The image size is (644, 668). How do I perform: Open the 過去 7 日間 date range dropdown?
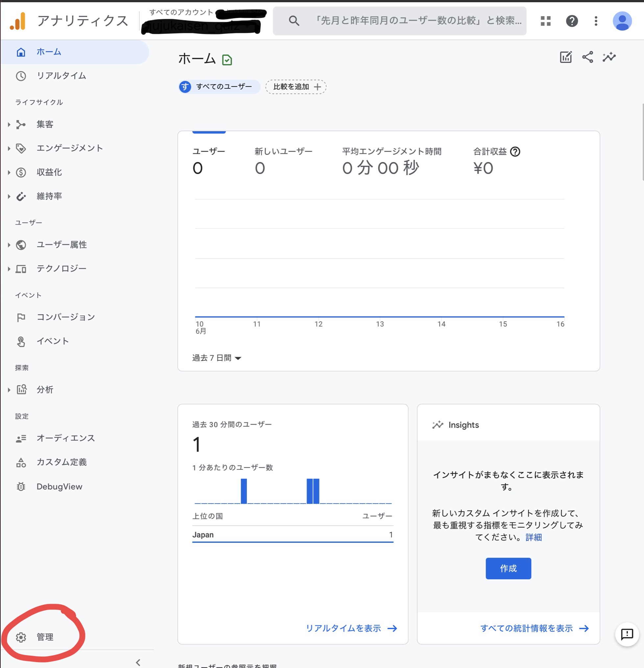[217, 358]
